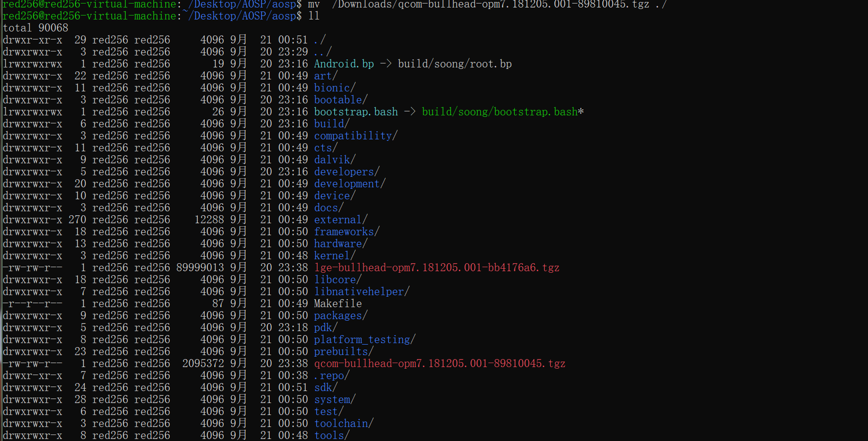
Task: Click the 'total 90068' line
Action: click(35, 28)
